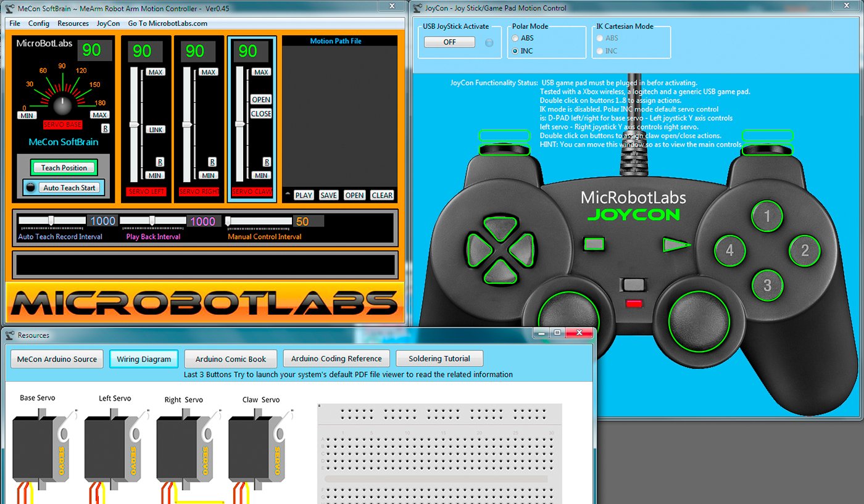Toggle the USB JoyStick Activate OFF button
Image resolution: width=864 pixels, height=504 pixels.
tap(449, 42)
